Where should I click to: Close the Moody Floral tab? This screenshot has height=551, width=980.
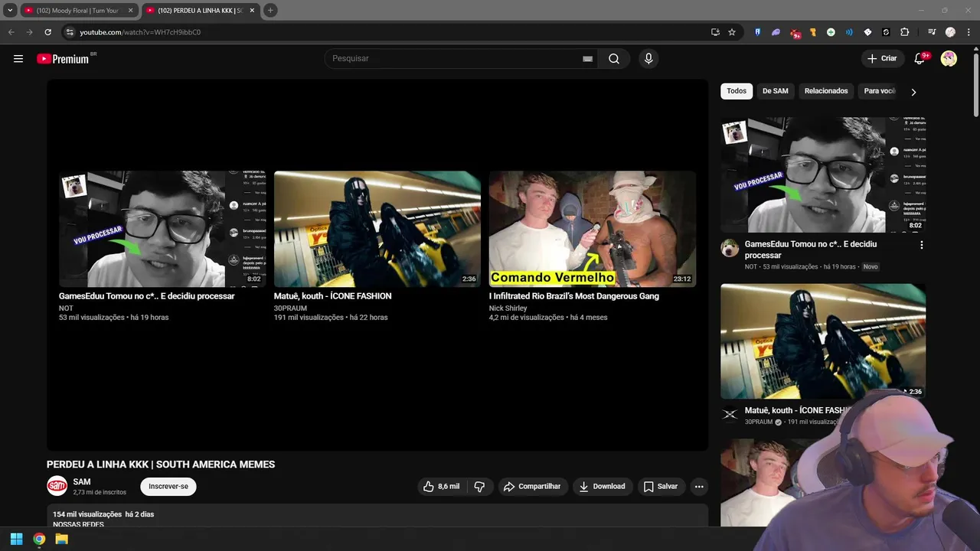tap(130, 11)
